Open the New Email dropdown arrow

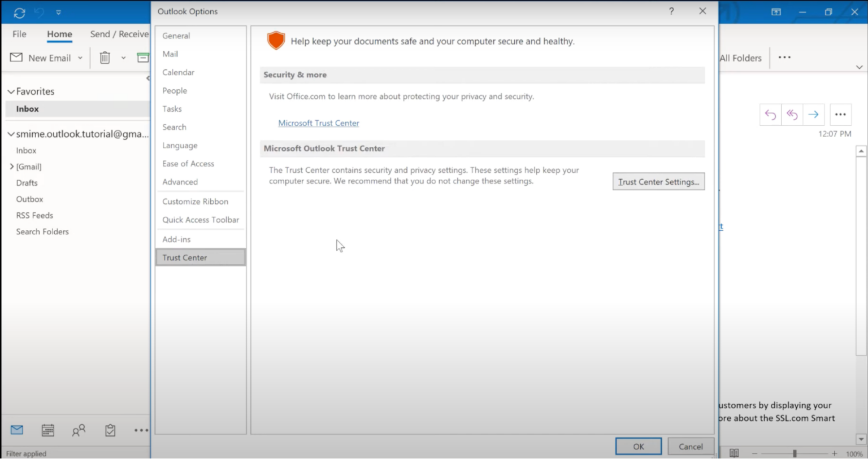[80, 57]
